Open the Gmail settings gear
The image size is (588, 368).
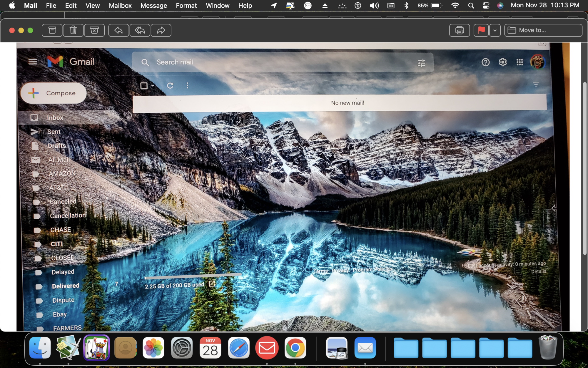pyautogui.click(x=502, y=62)
